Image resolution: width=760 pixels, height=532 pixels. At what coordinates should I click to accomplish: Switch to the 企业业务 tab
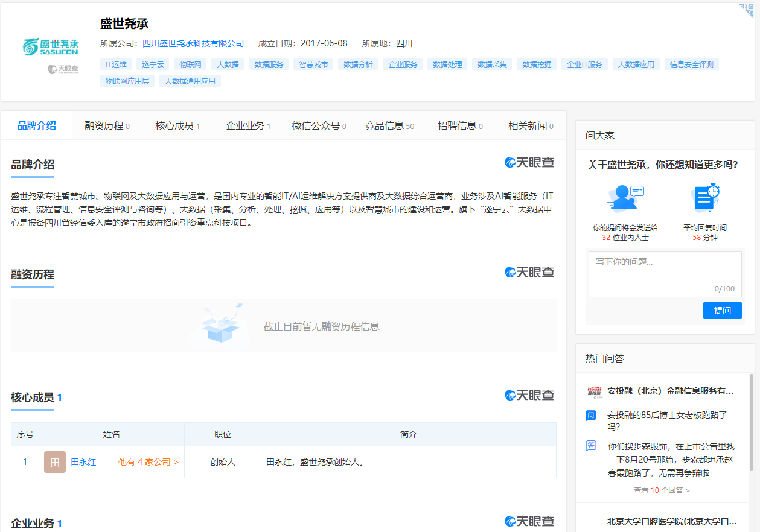point(248,125)
